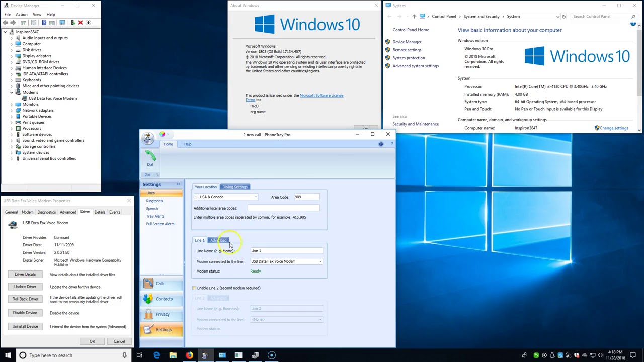
Task: Switch to the Dialing Settings tab
Action: (x=235, y=187)
